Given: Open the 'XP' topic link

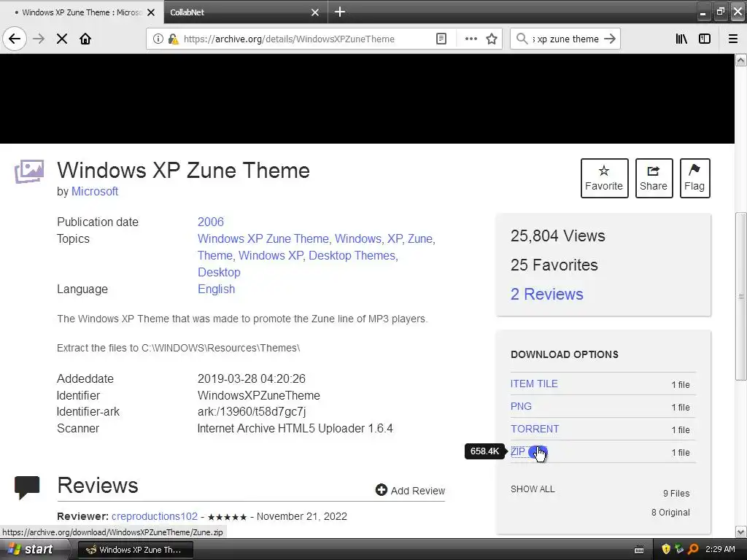Looking at the screenshot, I should pos(395,238).
